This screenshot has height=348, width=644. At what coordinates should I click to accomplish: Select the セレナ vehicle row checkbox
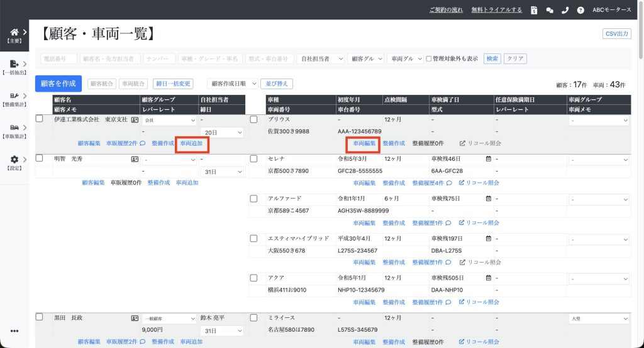[254, 159]
